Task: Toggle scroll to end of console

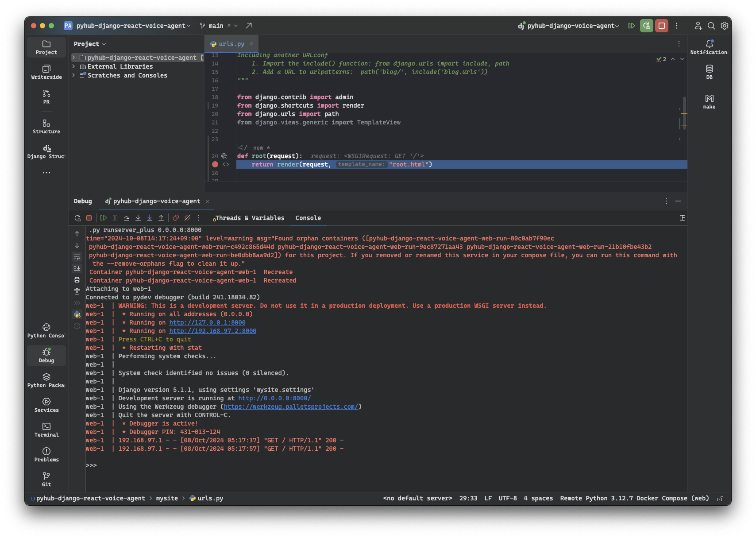Action: pyautogui.click(x=77, y=268)
